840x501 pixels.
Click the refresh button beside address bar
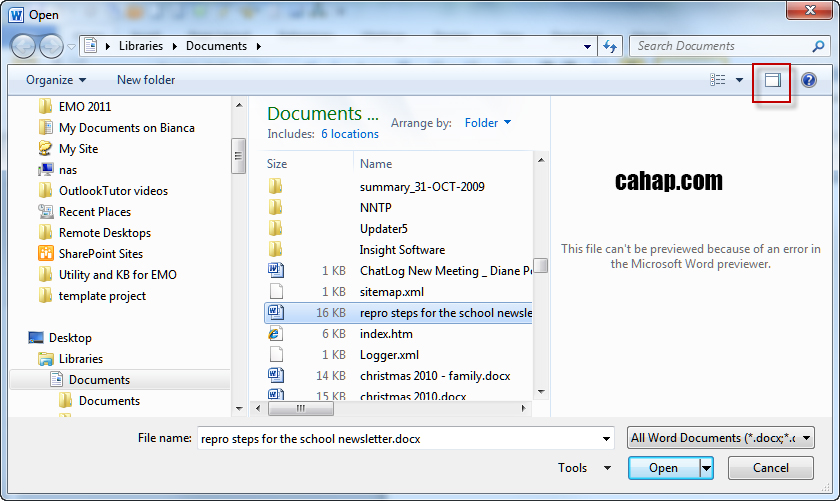pyautogui.click(x=610, y=46)
